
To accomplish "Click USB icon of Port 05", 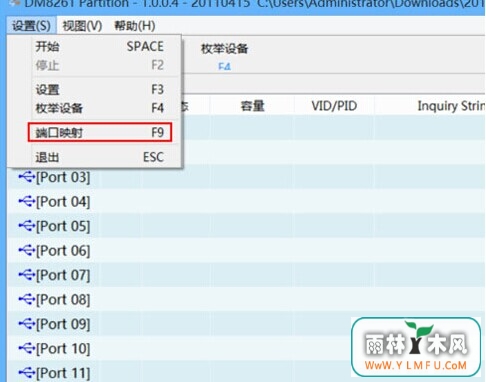I will point(27,226).
